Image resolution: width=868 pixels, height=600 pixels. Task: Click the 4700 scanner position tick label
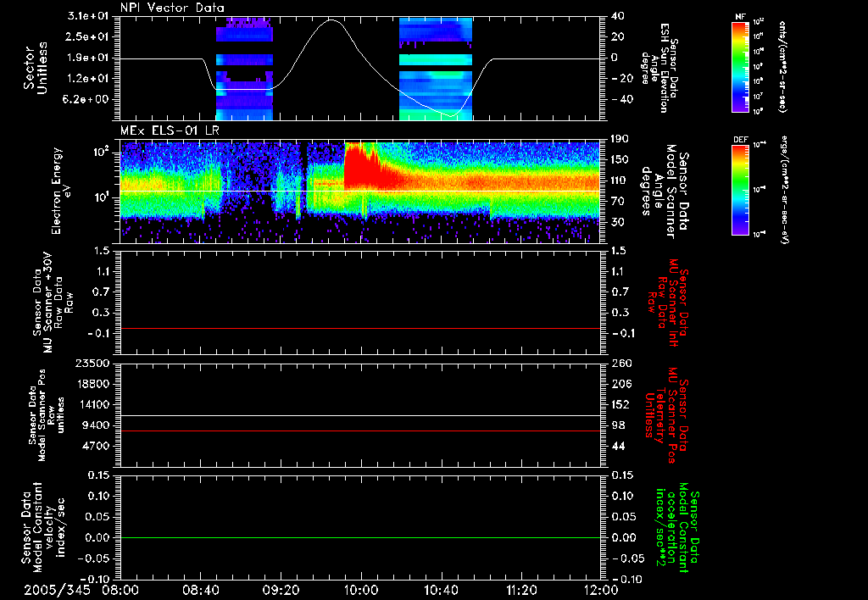[96, 446]
